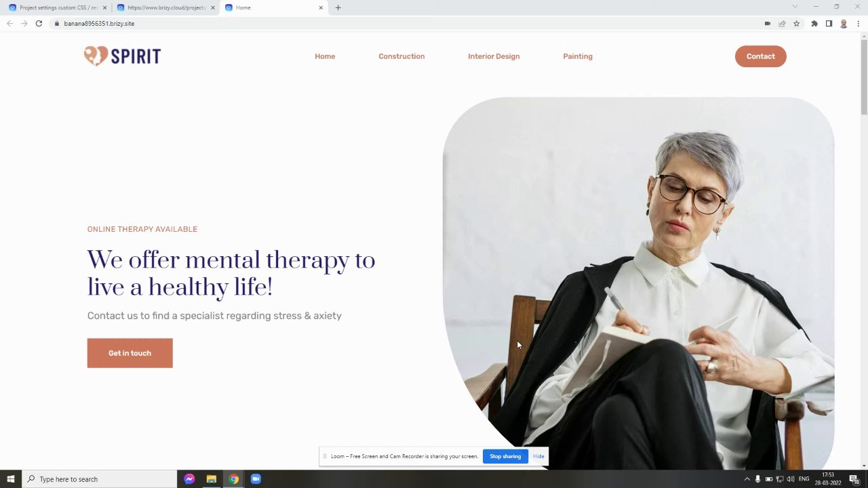The width and height of the screenshot is (868, 488).
Task: Click the Get in touch button
Action: click(130, 353)
